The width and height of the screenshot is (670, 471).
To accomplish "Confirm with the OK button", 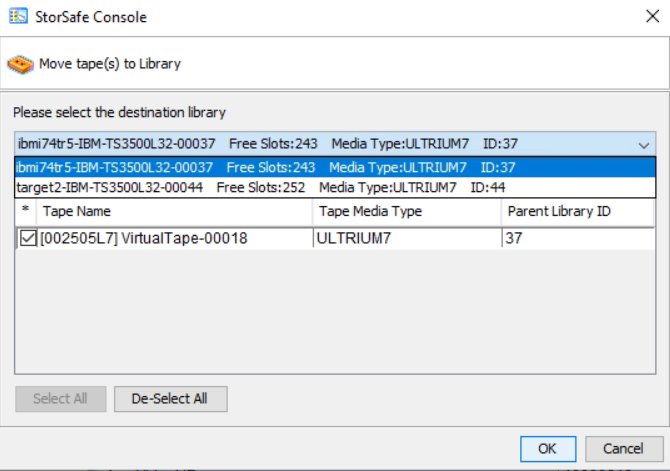I will click(x=548, y=448).
